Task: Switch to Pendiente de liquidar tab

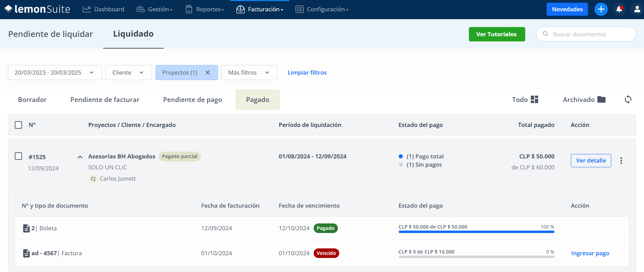Action: pos(51,34)
